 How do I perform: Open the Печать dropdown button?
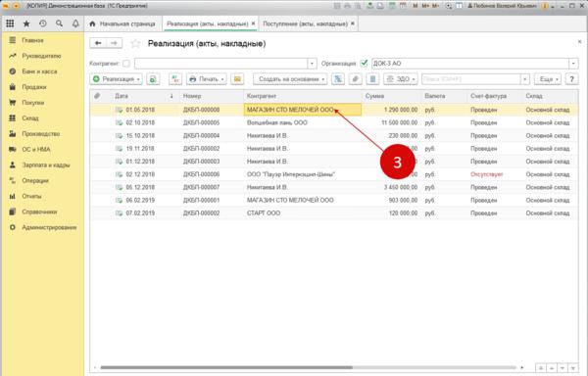tap(206, 79)
